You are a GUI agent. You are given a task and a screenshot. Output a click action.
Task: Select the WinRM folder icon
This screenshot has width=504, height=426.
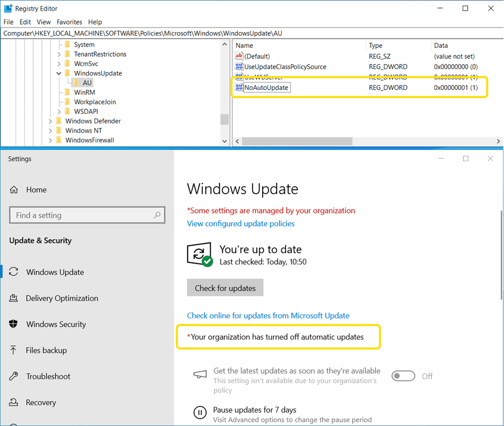[67, 92]
